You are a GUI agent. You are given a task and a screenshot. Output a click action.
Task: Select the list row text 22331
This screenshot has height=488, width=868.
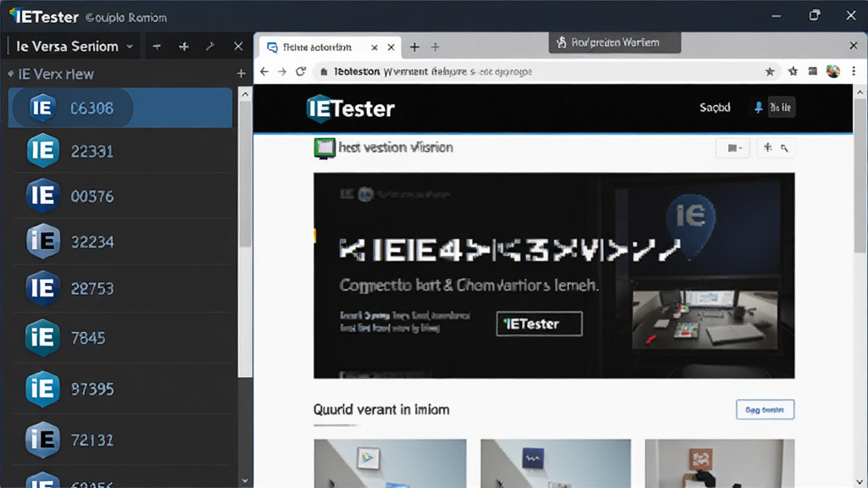tap(92, 152)
